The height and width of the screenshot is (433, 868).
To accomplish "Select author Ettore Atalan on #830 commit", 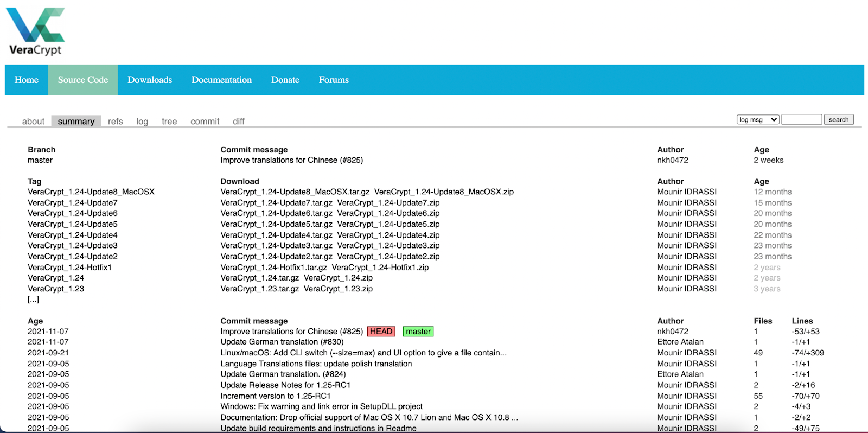I will 680,342.
